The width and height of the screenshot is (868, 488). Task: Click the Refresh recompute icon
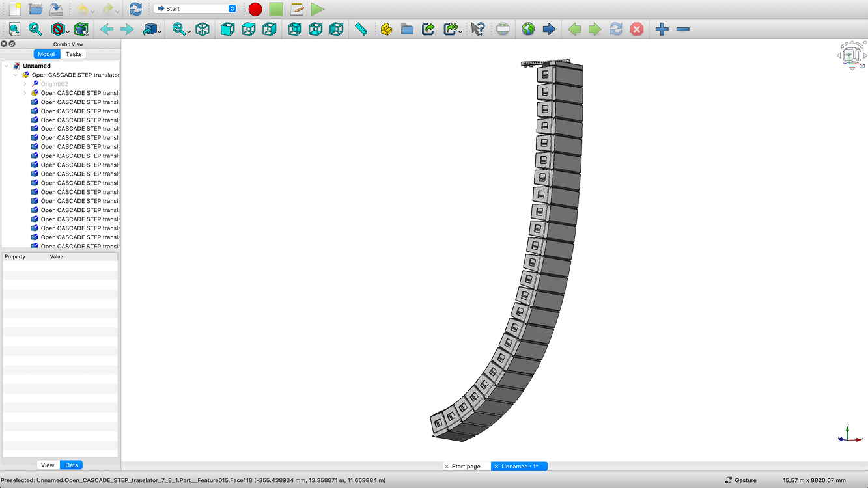click(135, 9)
